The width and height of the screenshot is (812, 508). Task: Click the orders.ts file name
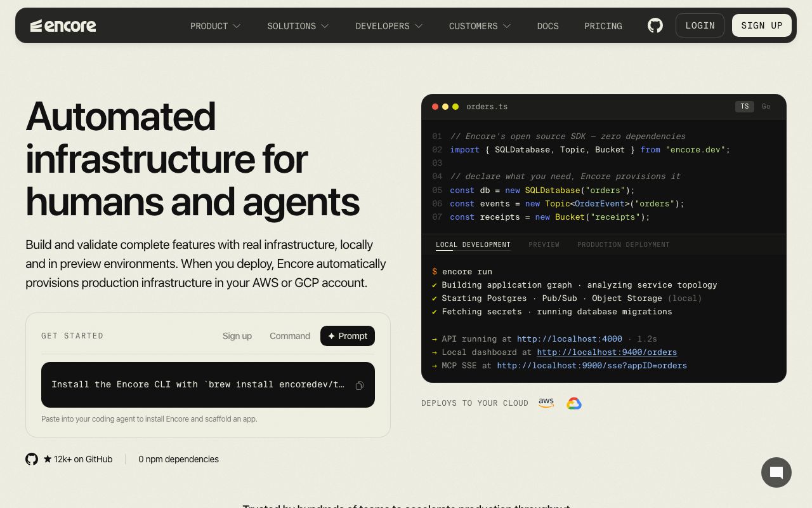tap(487, 107)
